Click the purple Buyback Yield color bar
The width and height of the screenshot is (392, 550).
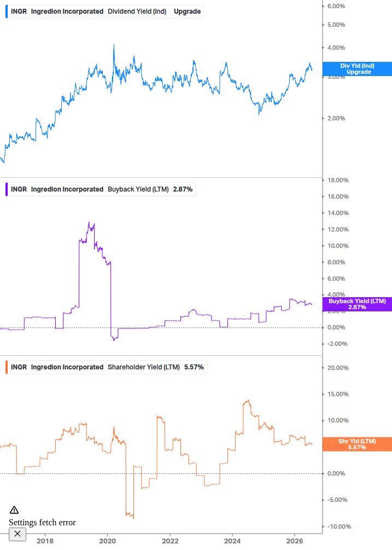pos(7,189)
